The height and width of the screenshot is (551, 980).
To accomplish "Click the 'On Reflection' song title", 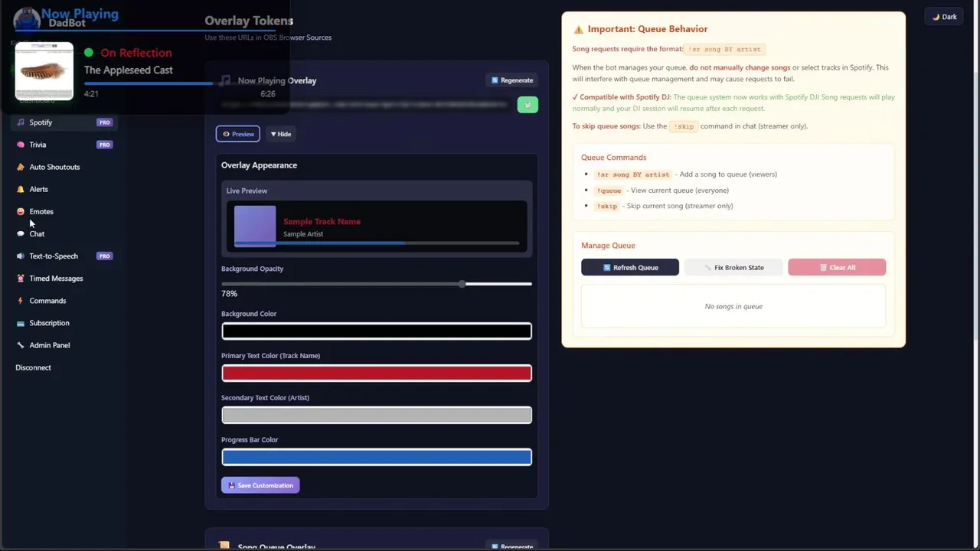I will pyautogui.click(x=136, y=53).
